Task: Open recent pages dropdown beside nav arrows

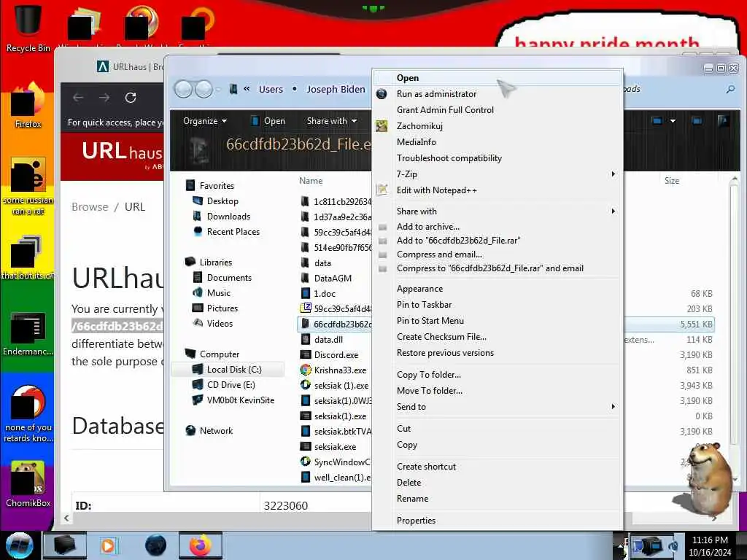Action: pyautogui.click(x=218, y=90)
